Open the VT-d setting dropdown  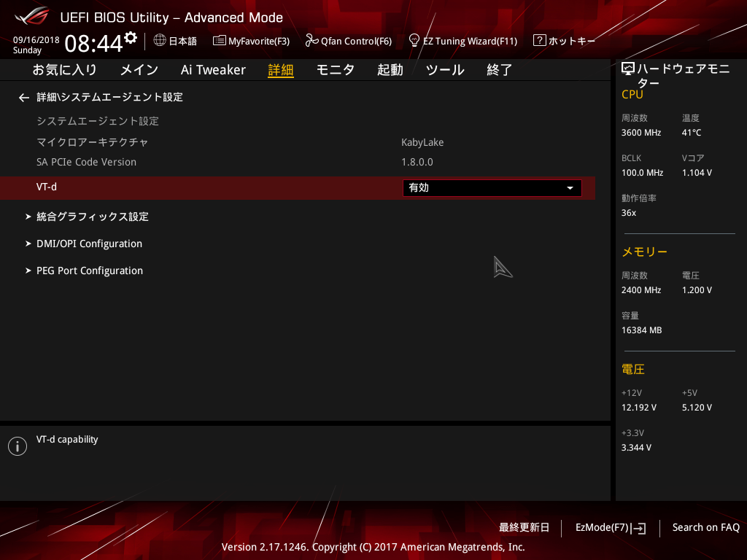point(492,187)
